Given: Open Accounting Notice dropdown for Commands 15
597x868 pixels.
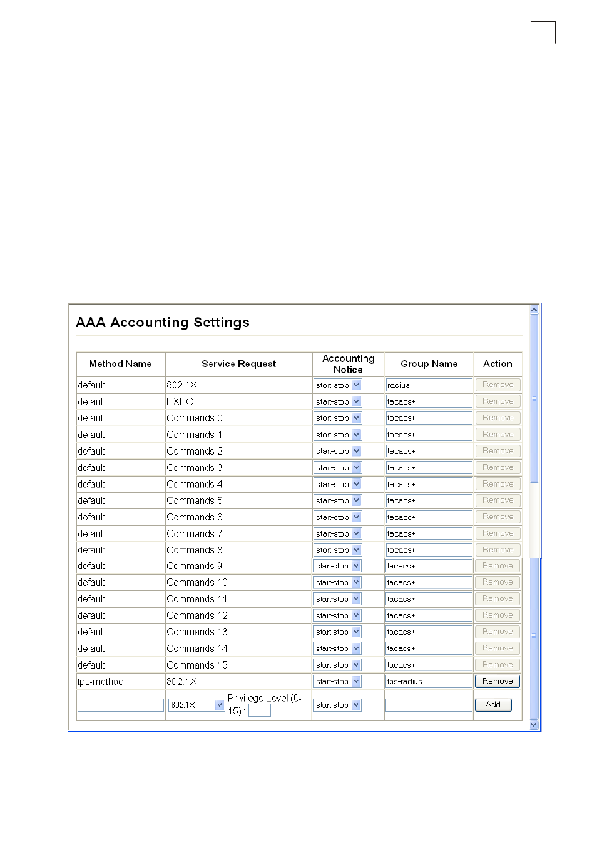Looking at the screenshot, I should point(338,665).
